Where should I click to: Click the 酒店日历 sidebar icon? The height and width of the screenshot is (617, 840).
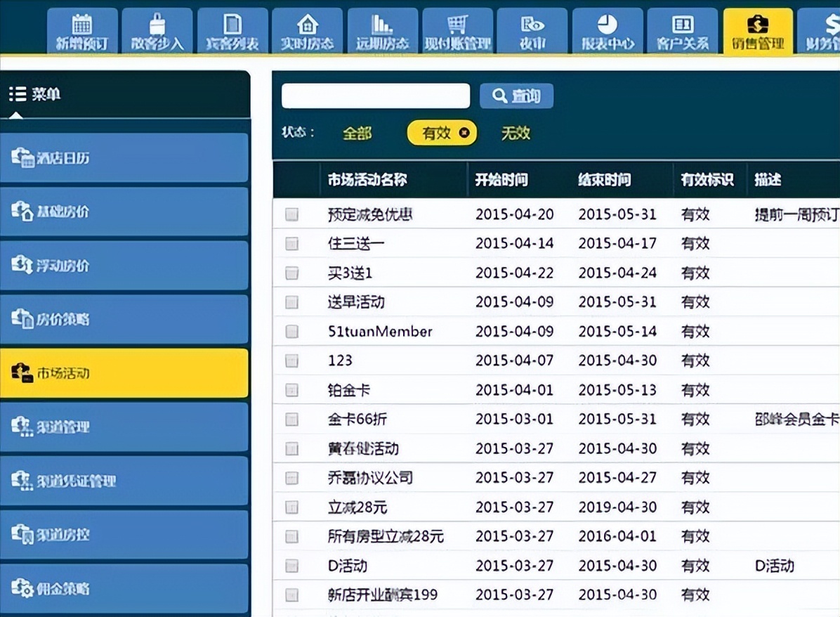(22, 157)
